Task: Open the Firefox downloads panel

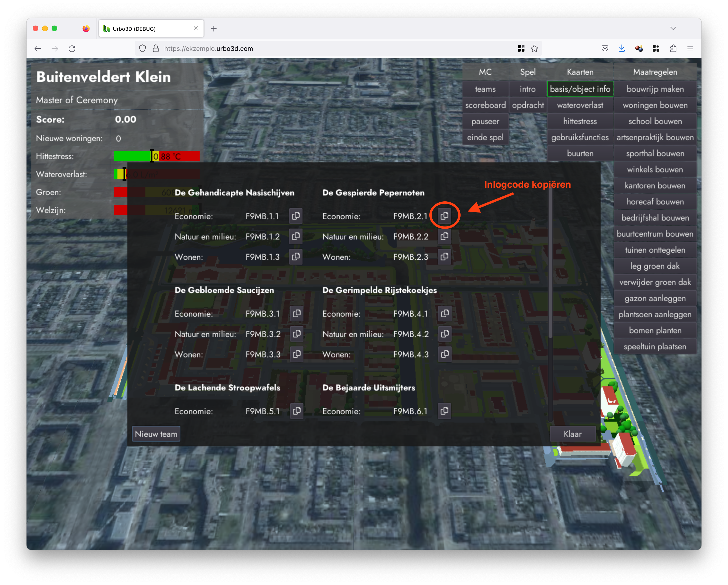Action: point(622,49)
